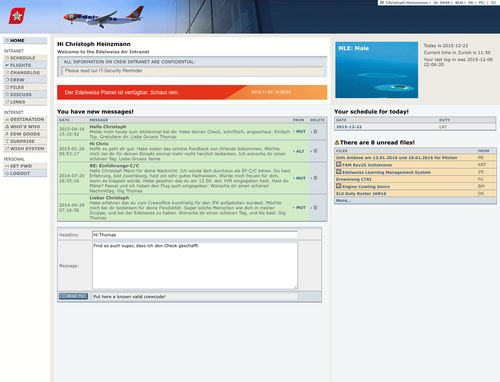This screenshot has width=500, height=382.
Task: Click the 2015-04-16 message date cell
Action: [x=72, y=132]
